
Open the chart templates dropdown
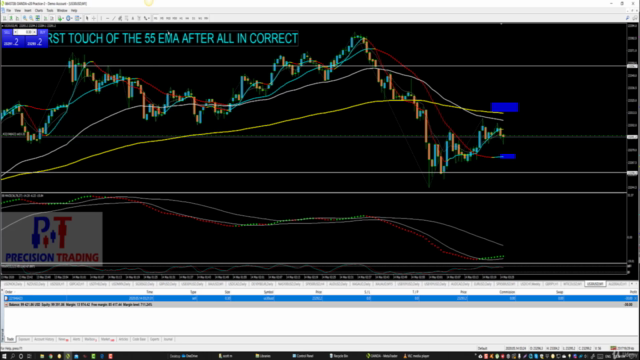[78, 18]
